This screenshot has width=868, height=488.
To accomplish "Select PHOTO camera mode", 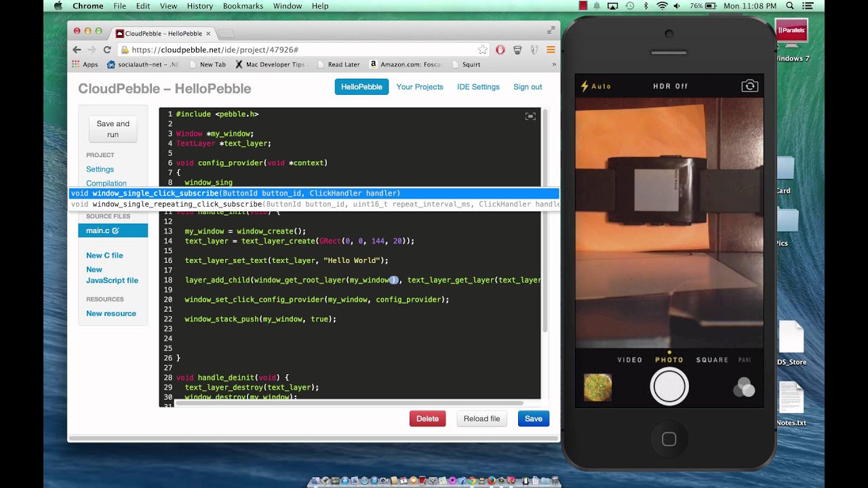I will tap(669, 360).
